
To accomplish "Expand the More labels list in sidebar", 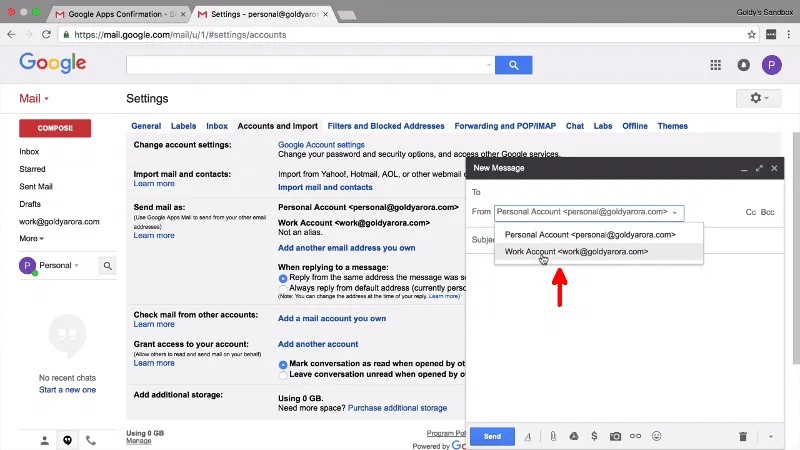I will (31, 238).
